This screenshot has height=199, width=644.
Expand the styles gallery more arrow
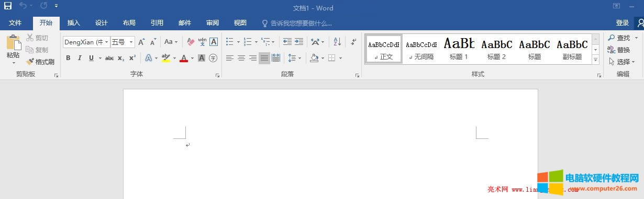click(595, 60)
